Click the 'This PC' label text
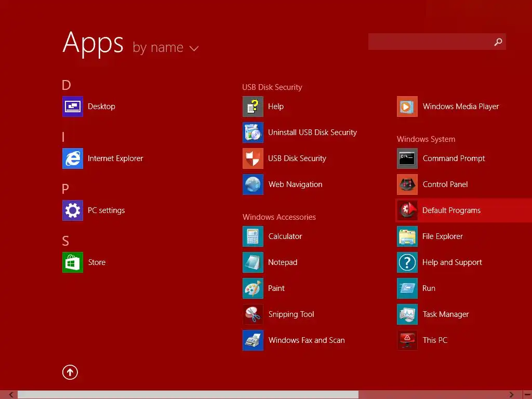 coord(435,340)
